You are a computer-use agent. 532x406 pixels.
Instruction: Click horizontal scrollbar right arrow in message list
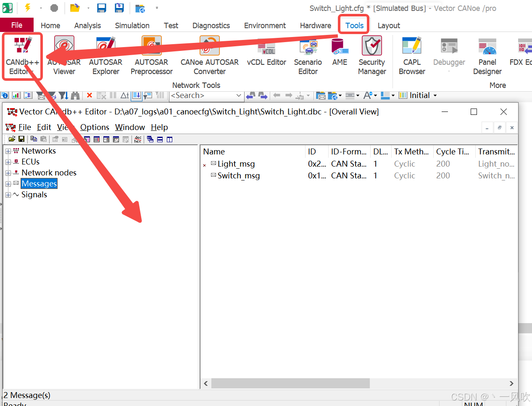[511, 383]
